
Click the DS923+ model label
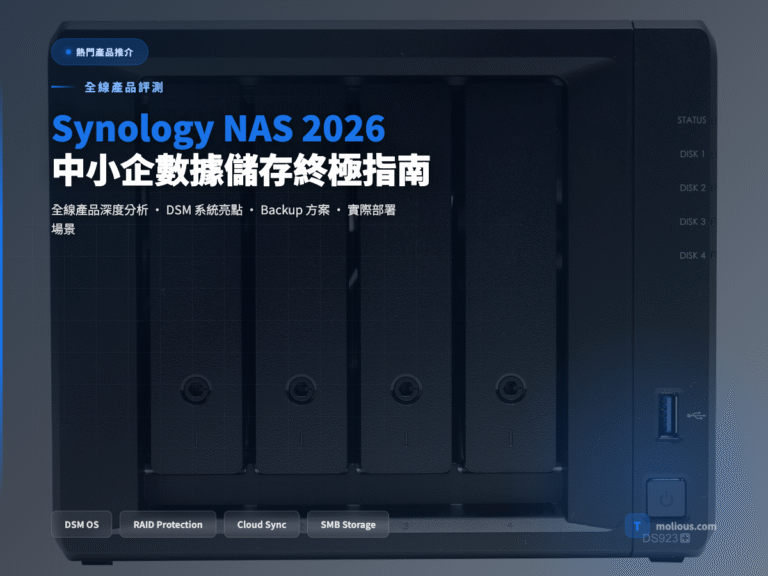coord(666,538)
